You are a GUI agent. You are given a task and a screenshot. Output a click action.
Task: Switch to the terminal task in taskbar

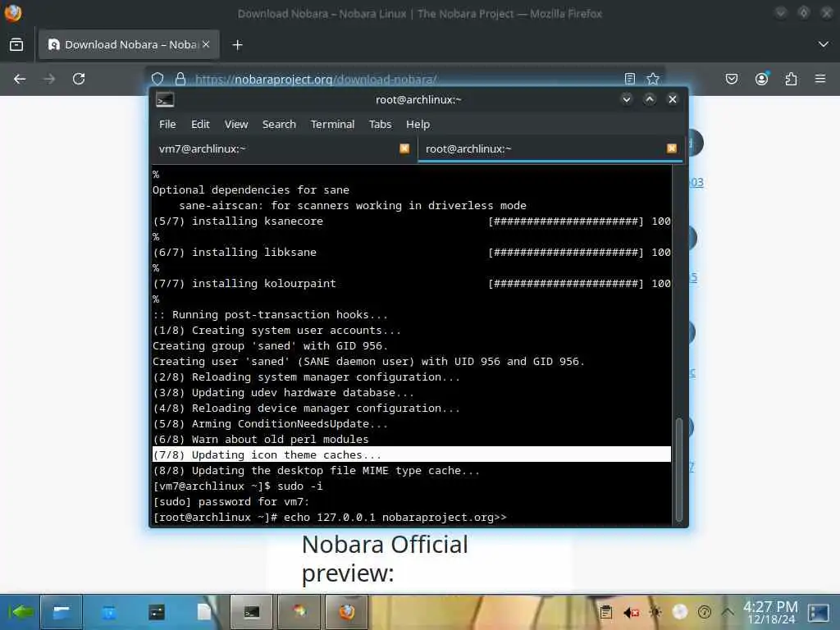pyautogui.click(x=251, y=612)
